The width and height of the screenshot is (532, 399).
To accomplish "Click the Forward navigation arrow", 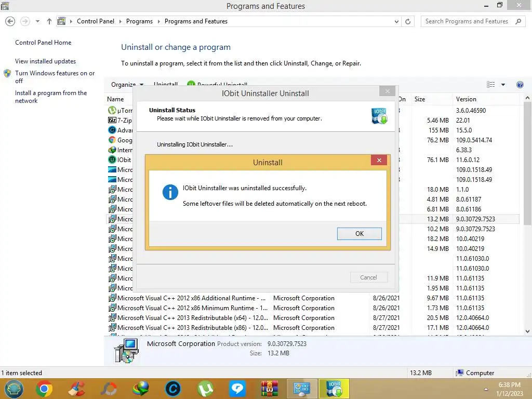I will pos(25,21).
